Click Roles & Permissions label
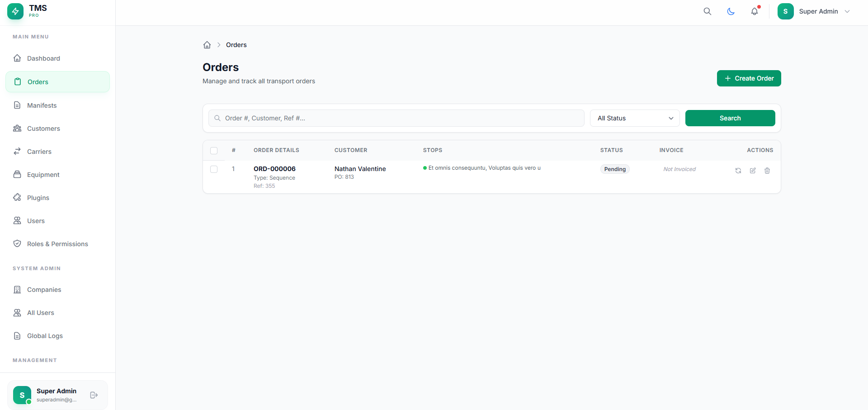 pyautogui.click(x=57, y=244)
